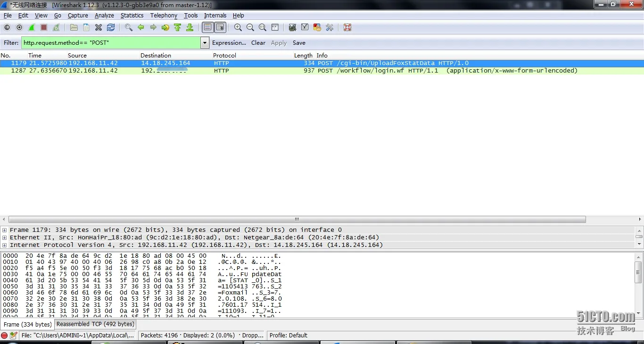
Task: Open the Telephony menu
Action: [x=164, y=16]
